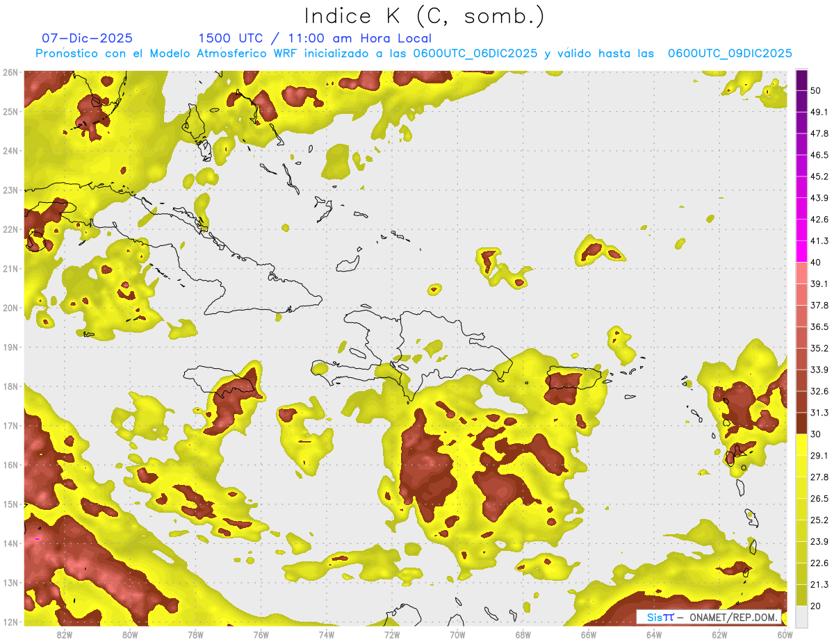The width and height of the screenshot is (834, 644).
Task: Click the 26N latitude axis label
Action: [x=10, y=72]
